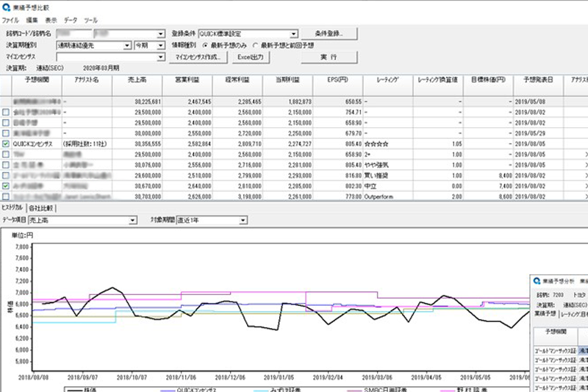Click the 2019/05/08 date cell

tap(538, 101)
